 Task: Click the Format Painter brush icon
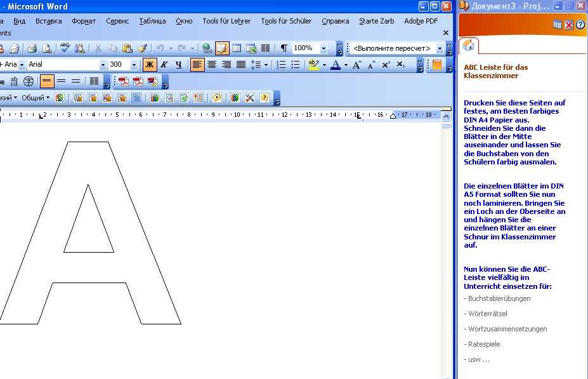142,48
